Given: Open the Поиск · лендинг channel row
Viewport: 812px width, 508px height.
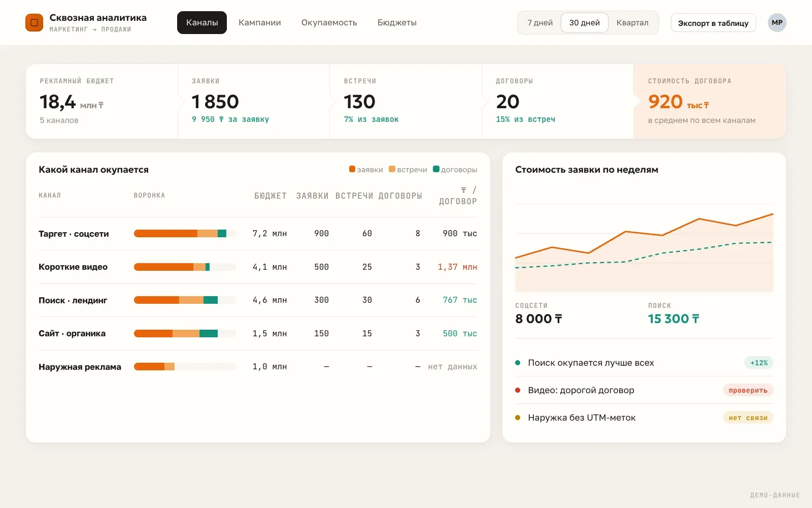Looking at the screenshot, I should pyautogui.click(x=258, y=300).
